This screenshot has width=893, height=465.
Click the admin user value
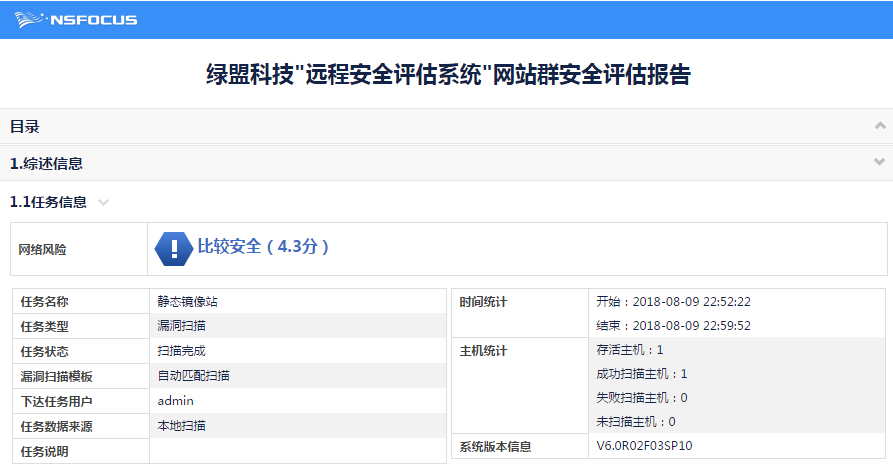pyautogui.click(x=175, y=401)
